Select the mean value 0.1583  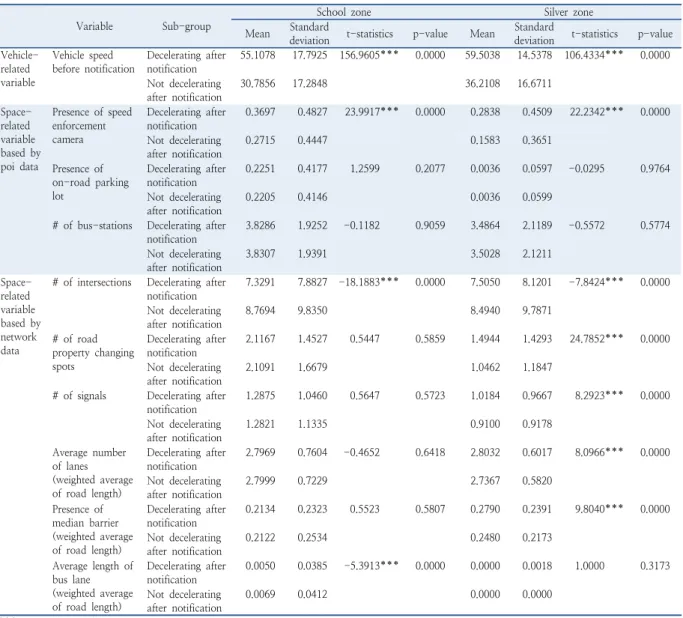coord(485,140)
